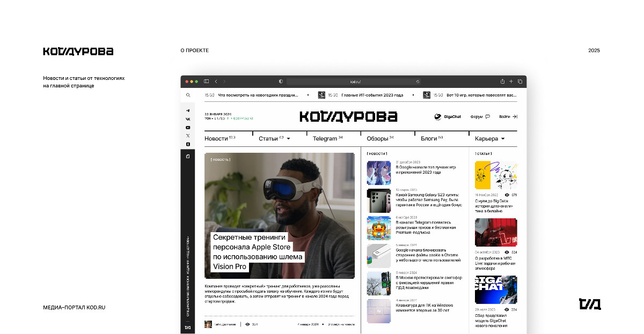Click the privacy shield icon beside address bar

tap(281, 81)
